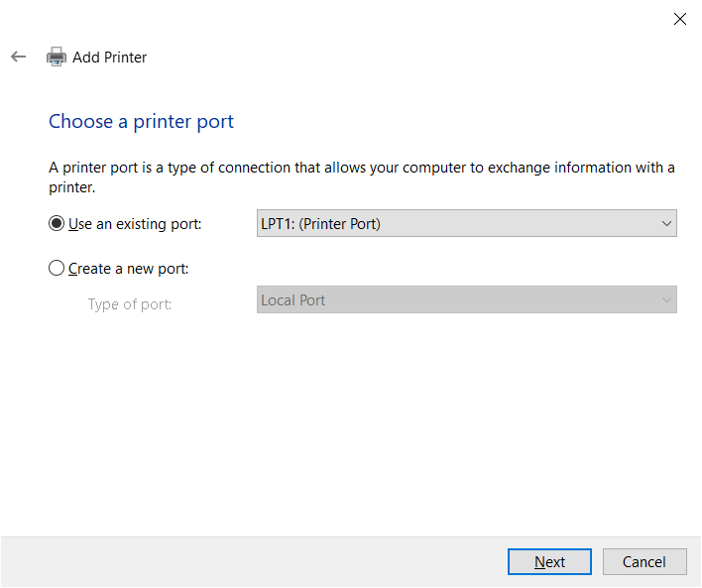Expand existing port list via its chevron arrow
The height and width of the screenshot is (588, 702).
click(x=666, y=223)
